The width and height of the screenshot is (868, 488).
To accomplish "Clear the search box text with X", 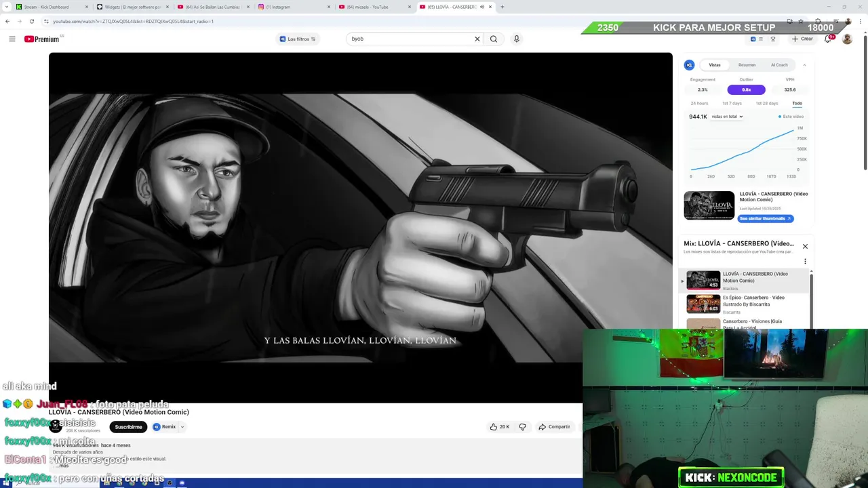I will tap(477, 39).
